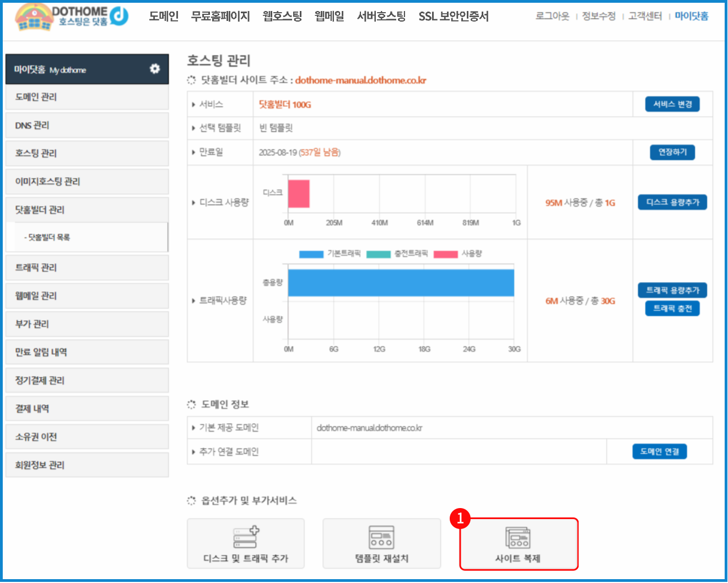Select 닷홈빌더 목록 submenu item
The image size is (728, 583).
pos(48,237)
